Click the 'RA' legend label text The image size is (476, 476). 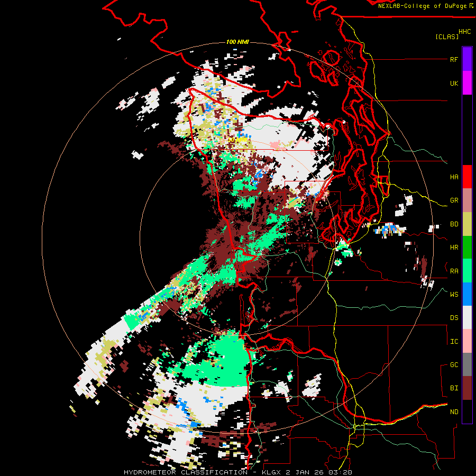coord(454,271)
